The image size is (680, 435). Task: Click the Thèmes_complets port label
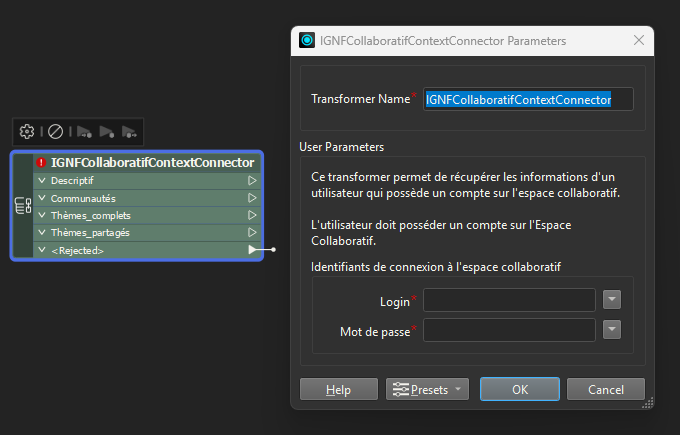pos(91,216)
